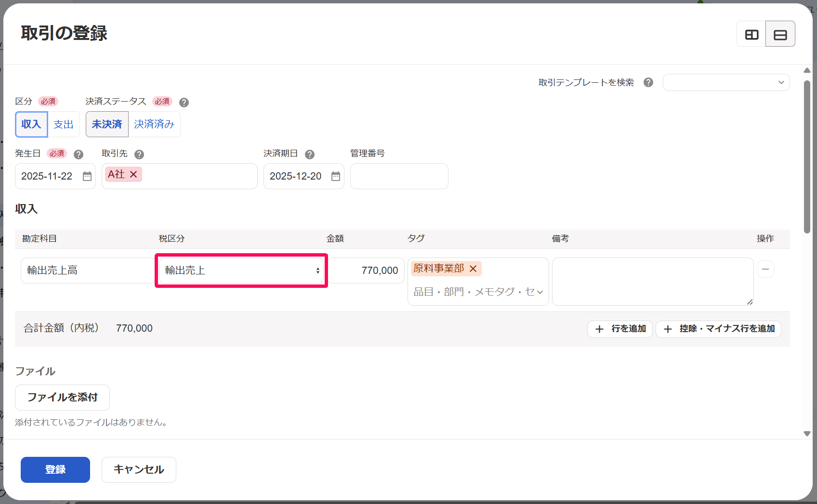Click the vertical scrollbar thumb
Screen dimensions: 817x504
pos(807,156)
